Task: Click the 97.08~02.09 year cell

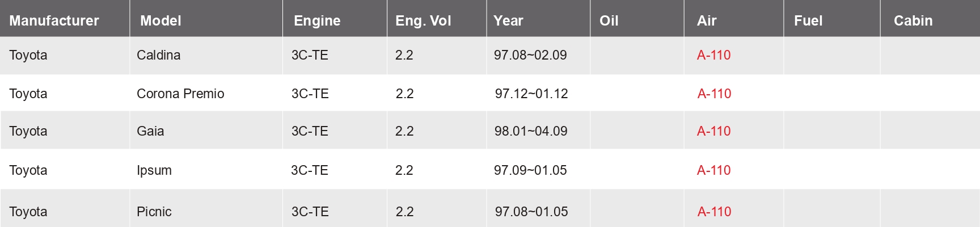Action: pos(530,55)
